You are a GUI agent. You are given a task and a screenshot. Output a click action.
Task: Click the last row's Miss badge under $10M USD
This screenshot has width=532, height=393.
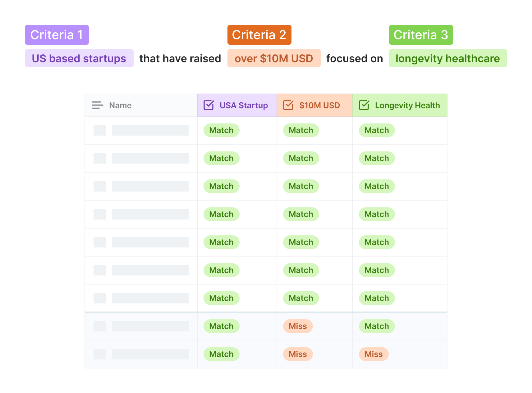pyautogui.click(x=298, y=354)
